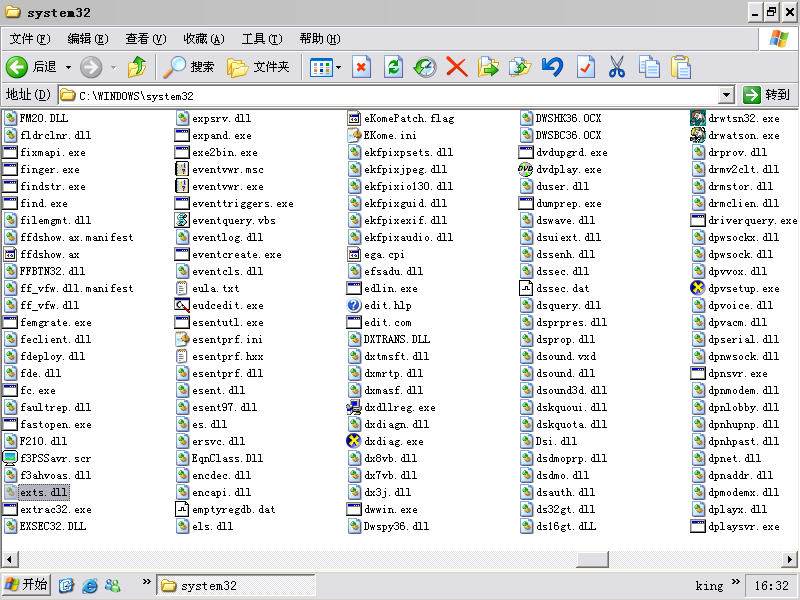Click the 转到 Go button
The width and height of the screenshot is (800, 600).
(x=767, y=95)
